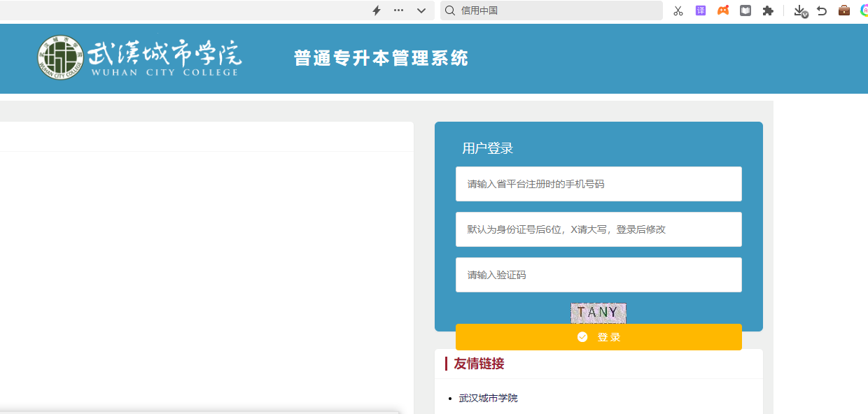Open the purple translate extension
Viewport: 868px width, 414px height.
[x=700, y=10]
